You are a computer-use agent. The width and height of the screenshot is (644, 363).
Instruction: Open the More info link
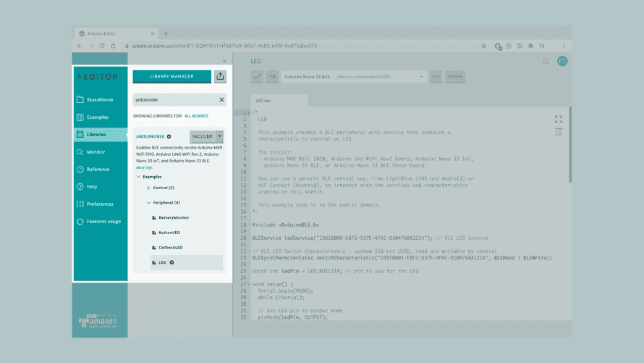(x=144, y=167)
